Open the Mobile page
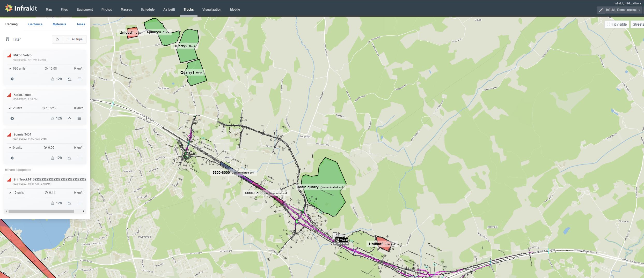644x278 pixels. (x=235, y=10)
